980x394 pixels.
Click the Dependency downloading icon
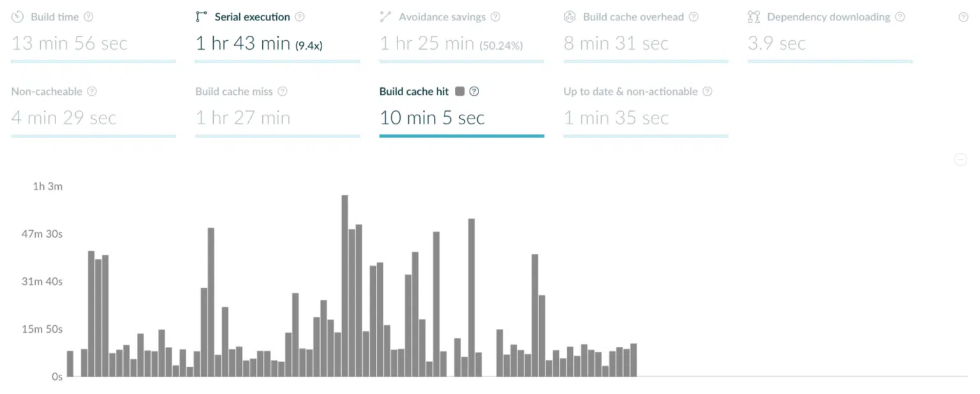[x=753, y=17]
